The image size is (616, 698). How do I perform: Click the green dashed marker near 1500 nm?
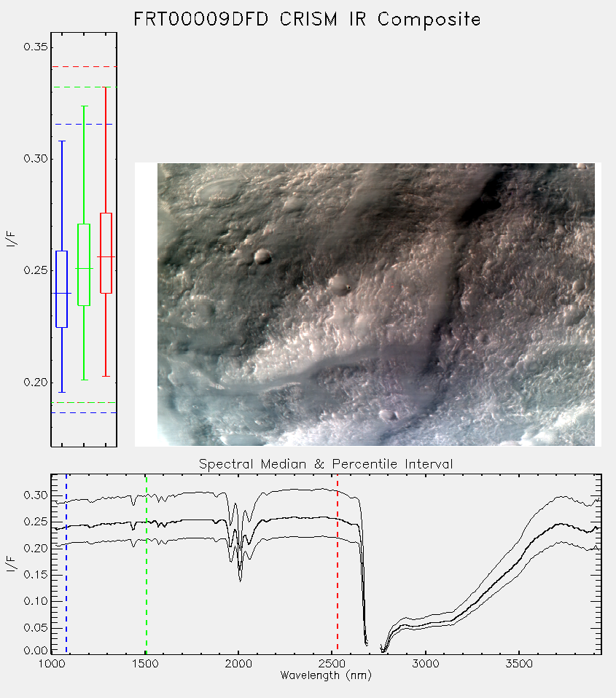click(147, 564)
